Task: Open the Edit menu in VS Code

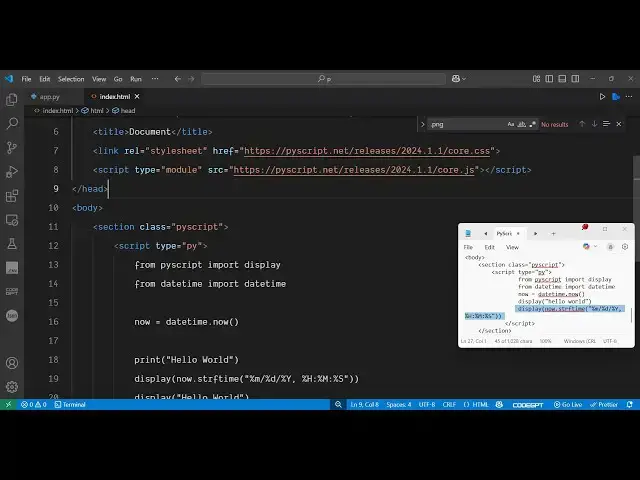Action: [44, 79]
